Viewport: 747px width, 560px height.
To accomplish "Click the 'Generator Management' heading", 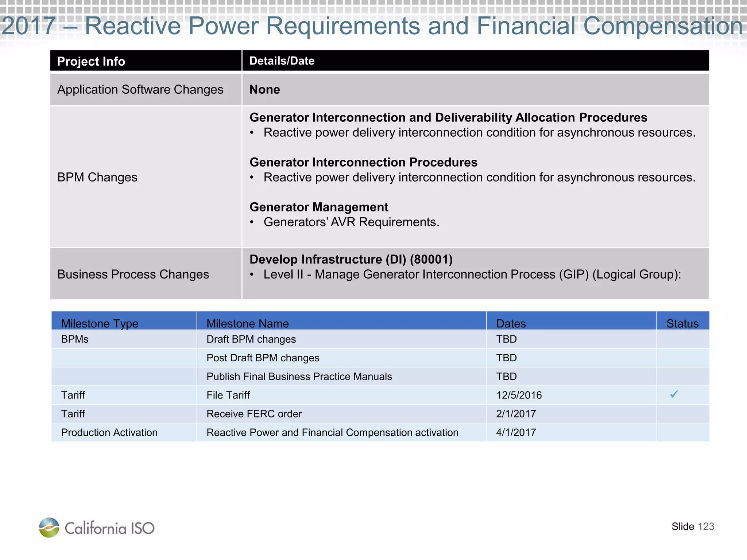I will point(319,207).
